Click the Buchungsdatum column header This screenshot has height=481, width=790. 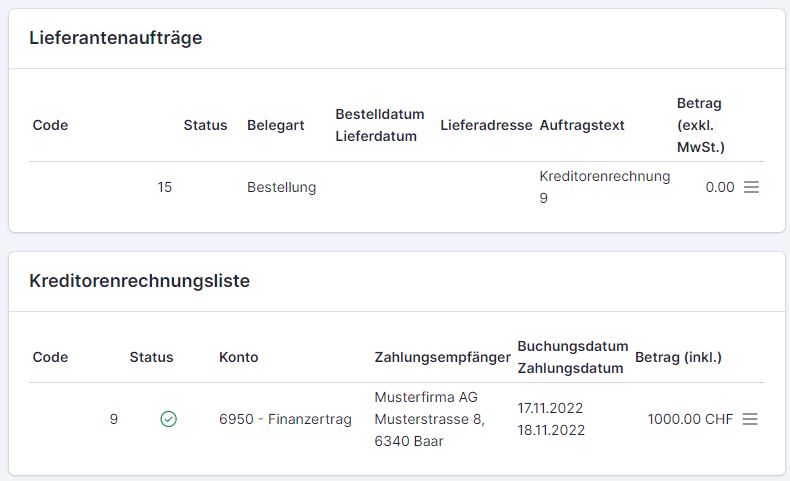573,347
